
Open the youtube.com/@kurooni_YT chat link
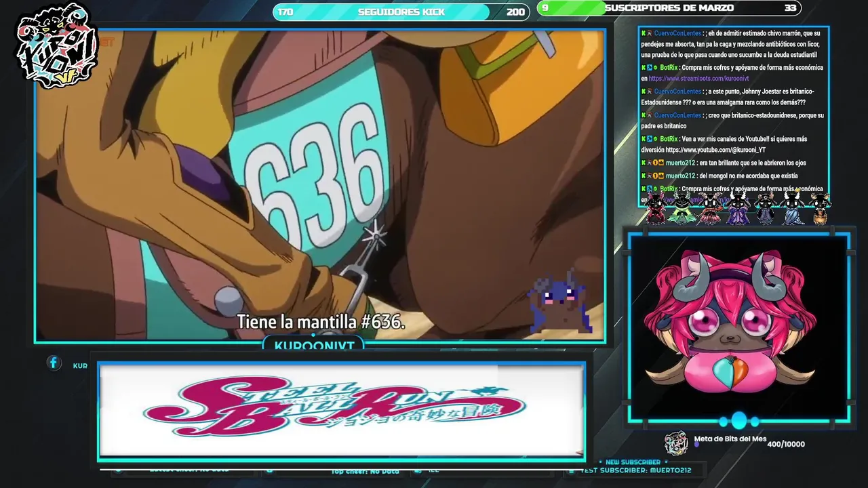click(x=715, y=150)
